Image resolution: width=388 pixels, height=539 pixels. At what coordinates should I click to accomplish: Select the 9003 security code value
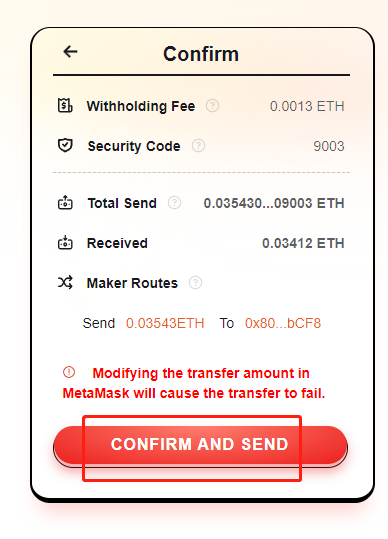329,146
